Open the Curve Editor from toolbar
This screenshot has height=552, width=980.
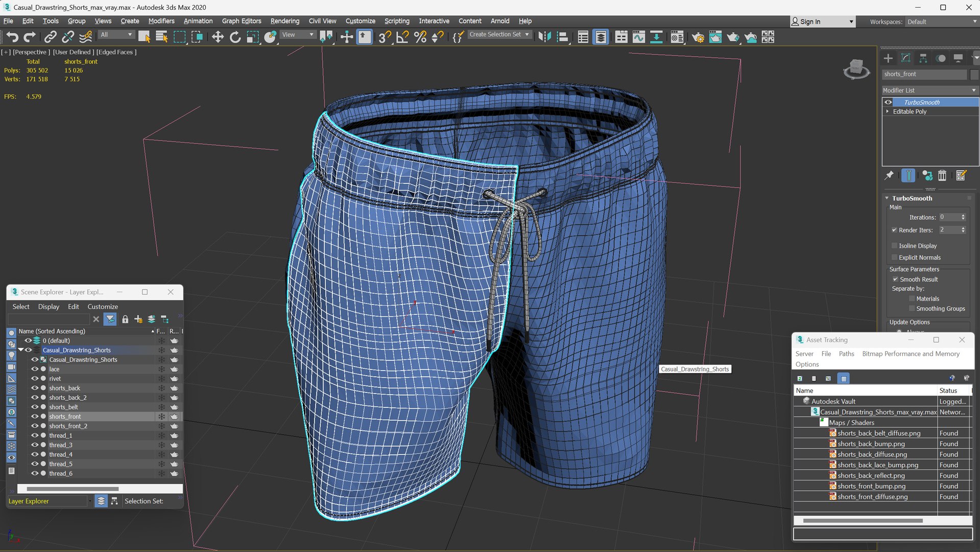(638, 37)
